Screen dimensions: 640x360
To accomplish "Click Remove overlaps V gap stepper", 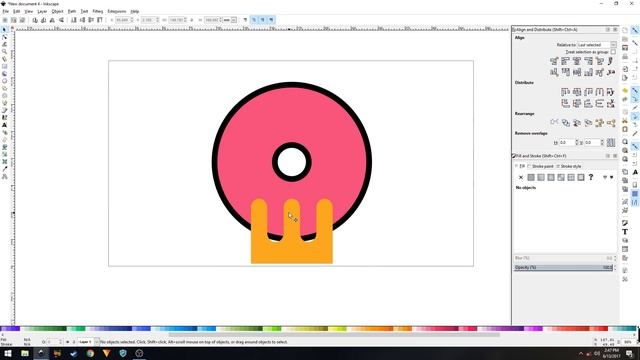I will (x=602, y=142).
